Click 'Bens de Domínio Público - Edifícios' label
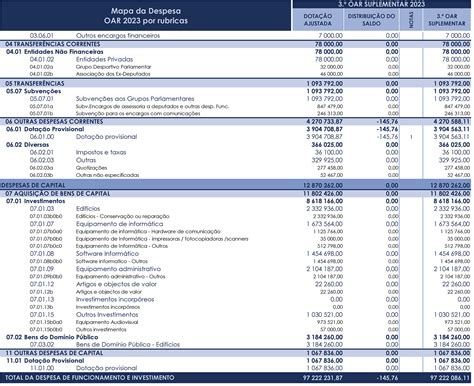474x386 pixels. pyautogui.click(x=128, y=344)
